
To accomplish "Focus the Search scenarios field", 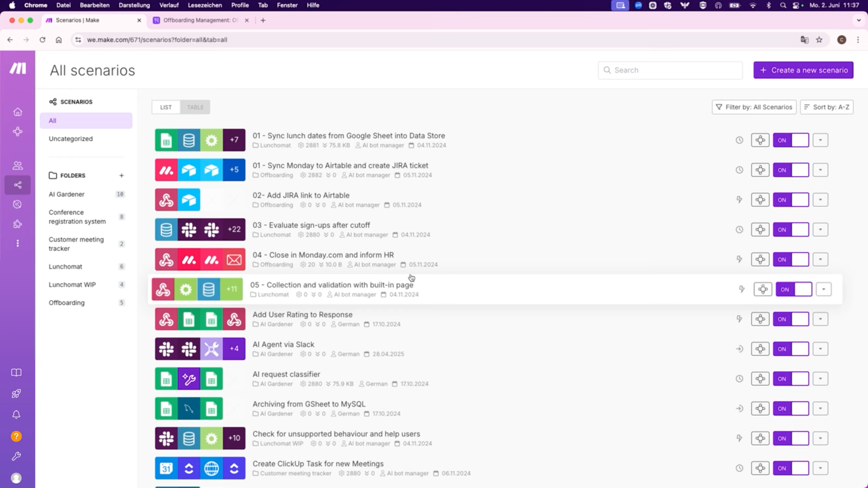I will [x=670, y=70].
